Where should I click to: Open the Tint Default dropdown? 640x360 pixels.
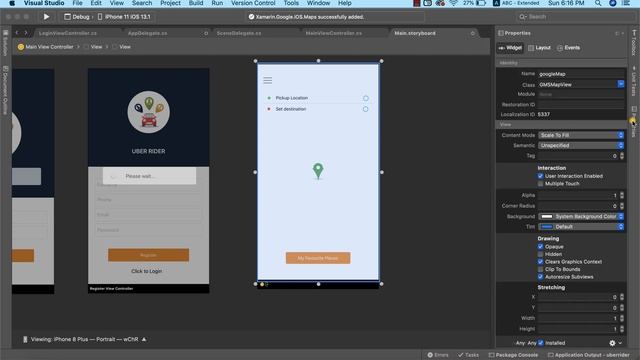[x=581, y=227]
